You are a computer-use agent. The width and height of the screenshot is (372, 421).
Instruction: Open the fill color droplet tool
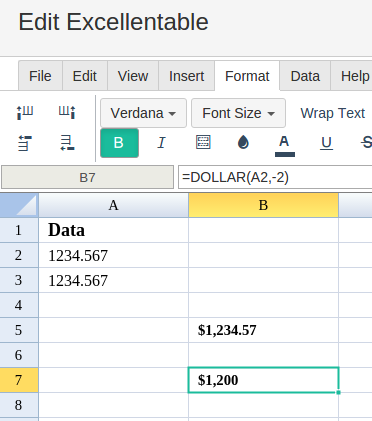tap(243, 143)
